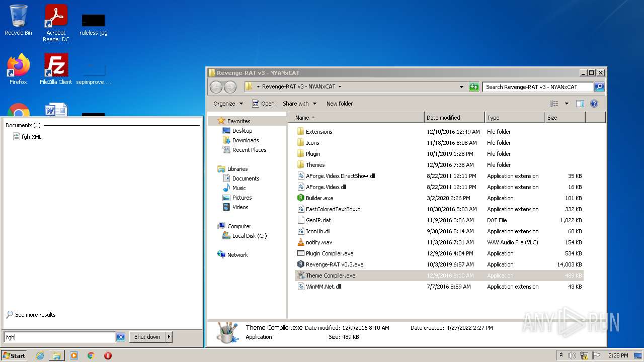Open Explorer Help question mark

coord(594,104)
